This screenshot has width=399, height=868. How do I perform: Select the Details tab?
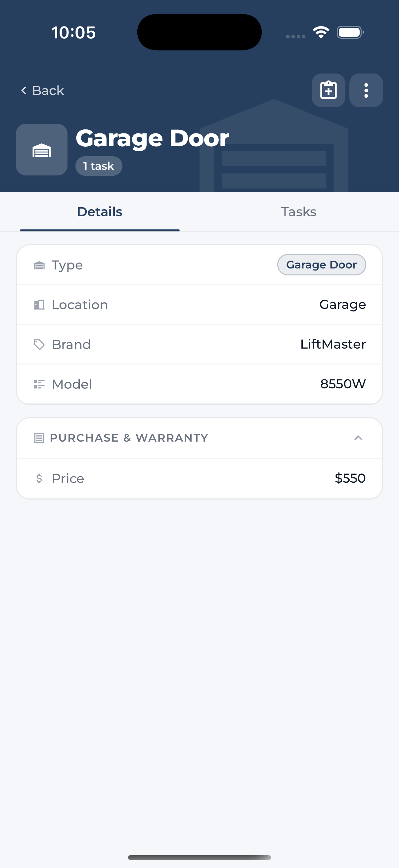pyautogui.click(x=100, y=212)
